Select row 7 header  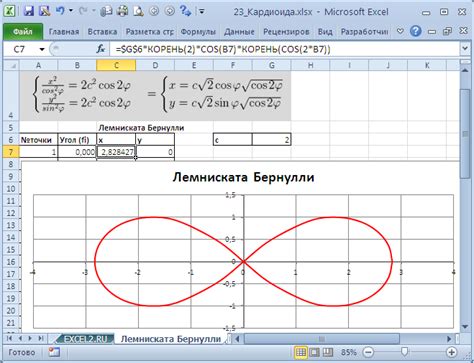pos(11,152)
